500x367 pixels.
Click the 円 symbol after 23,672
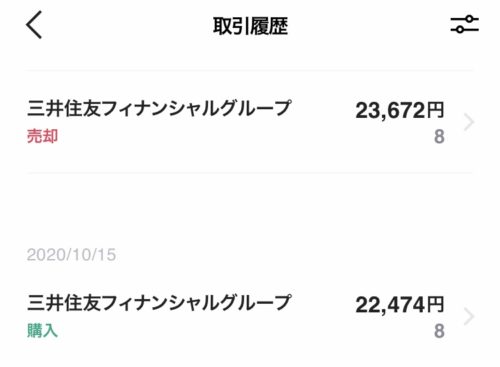[435, 110]
